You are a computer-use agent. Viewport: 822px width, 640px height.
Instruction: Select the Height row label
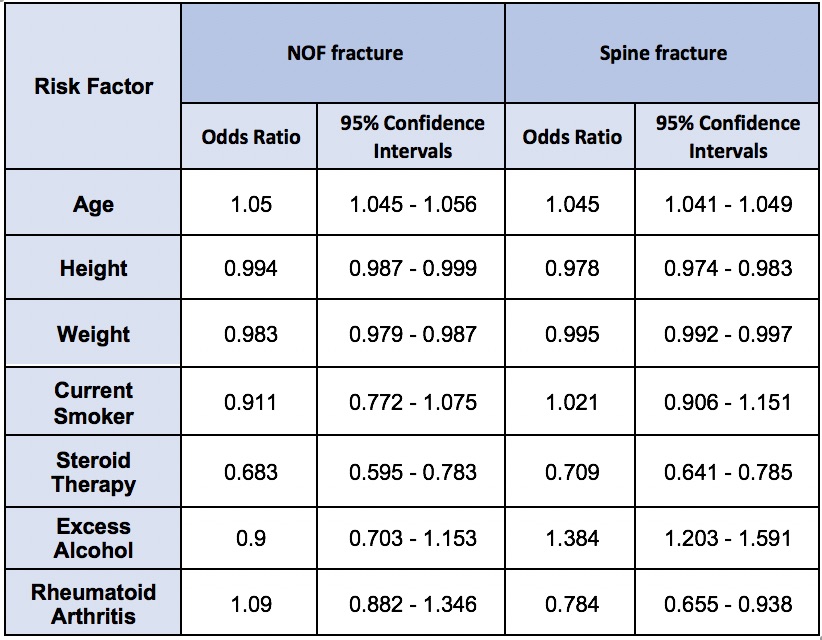[x=93, y=268]
